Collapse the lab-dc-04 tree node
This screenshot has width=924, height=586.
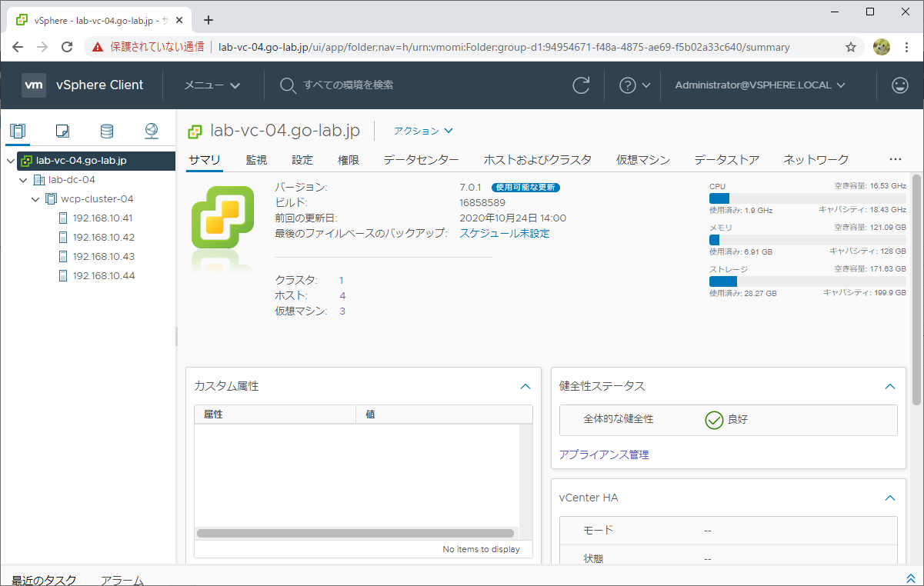click(23, 180)
